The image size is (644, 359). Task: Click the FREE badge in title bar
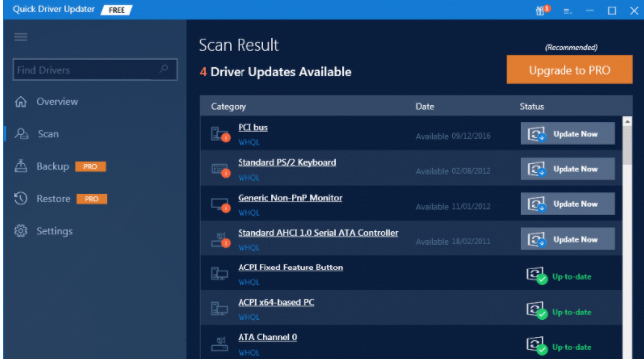pos(117,10)
